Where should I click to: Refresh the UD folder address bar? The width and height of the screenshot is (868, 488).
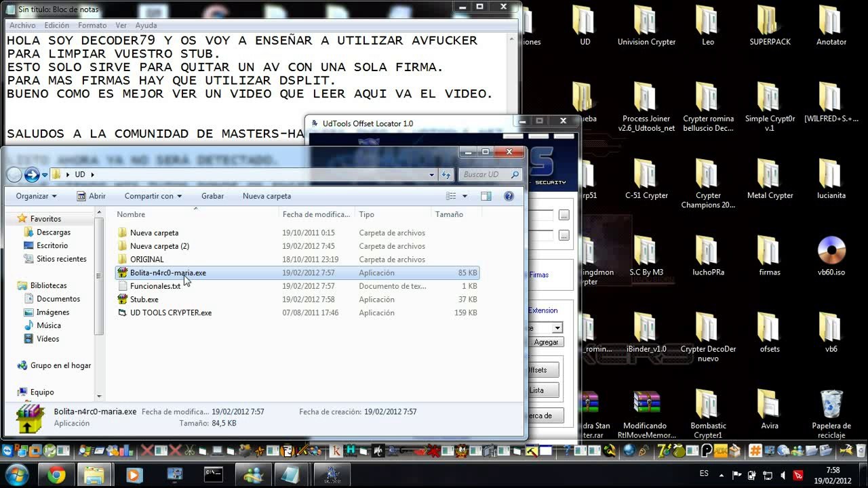pyautogui.click(x=446, y=175)
